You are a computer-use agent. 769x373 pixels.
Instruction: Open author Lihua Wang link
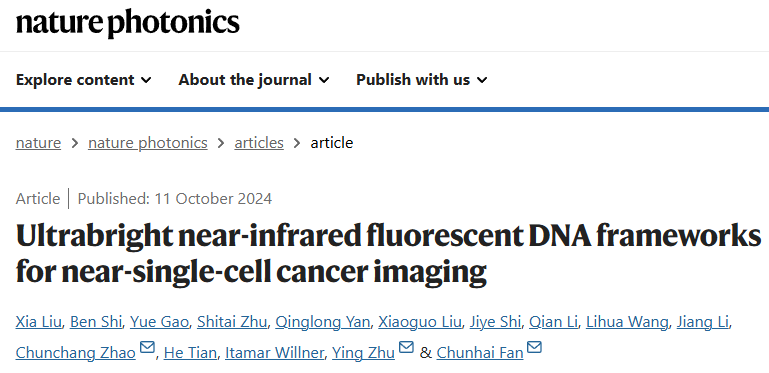627,322
